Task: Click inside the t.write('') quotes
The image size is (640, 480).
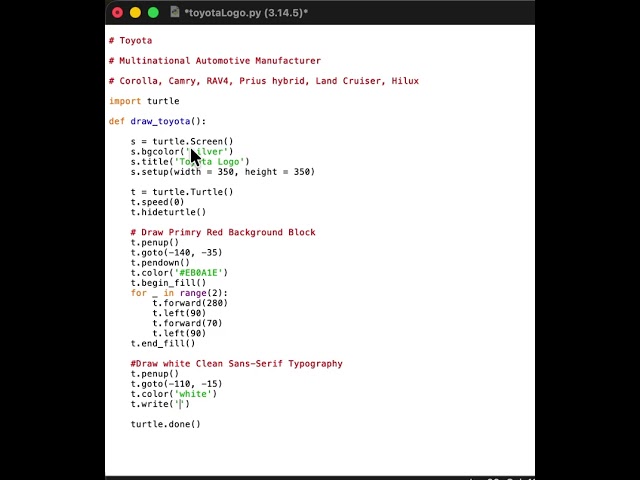Action: click(x=180, y=404)
